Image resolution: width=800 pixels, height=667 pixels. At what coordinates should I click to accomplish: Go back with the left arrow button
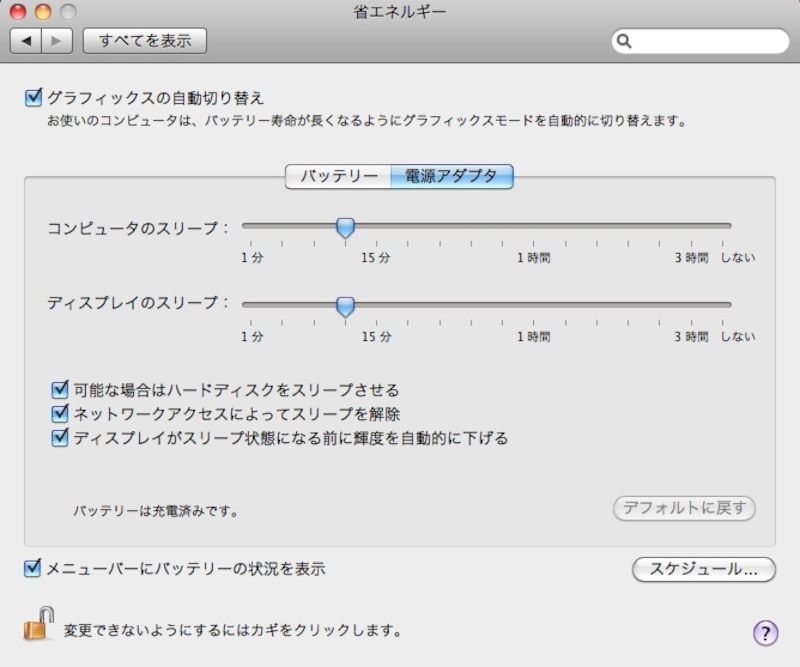[26, 41]
